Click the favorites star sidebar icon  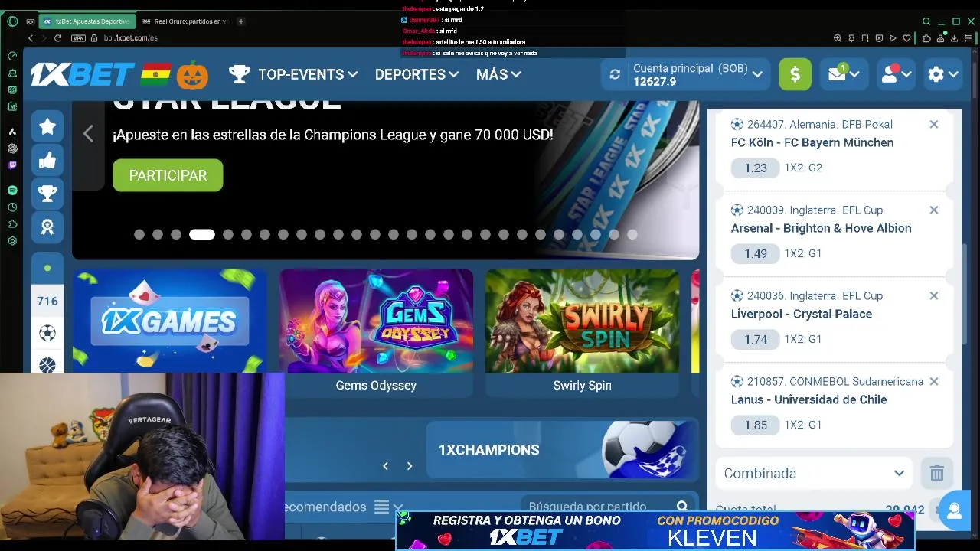(x=47, y=126)
